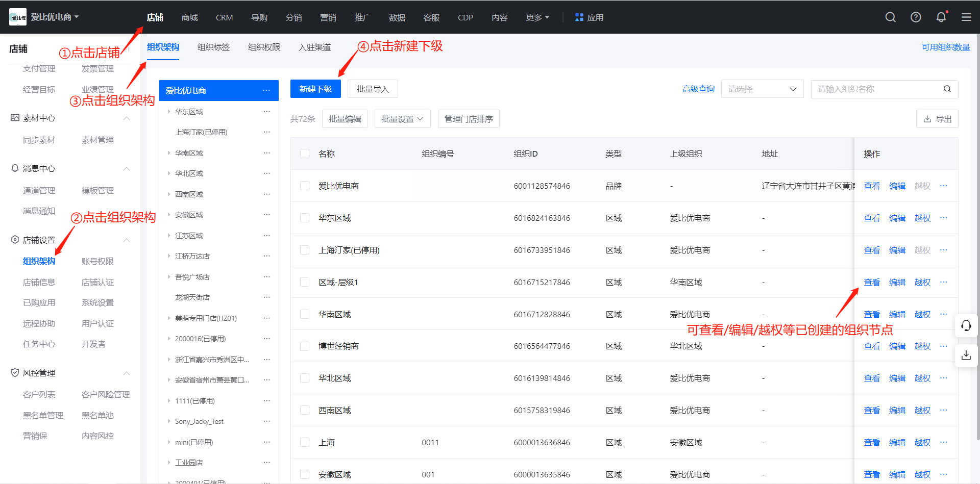Click the 风控管理 shield icon
The width and height of the screenshot is (980, 484).
coord(15,373)
